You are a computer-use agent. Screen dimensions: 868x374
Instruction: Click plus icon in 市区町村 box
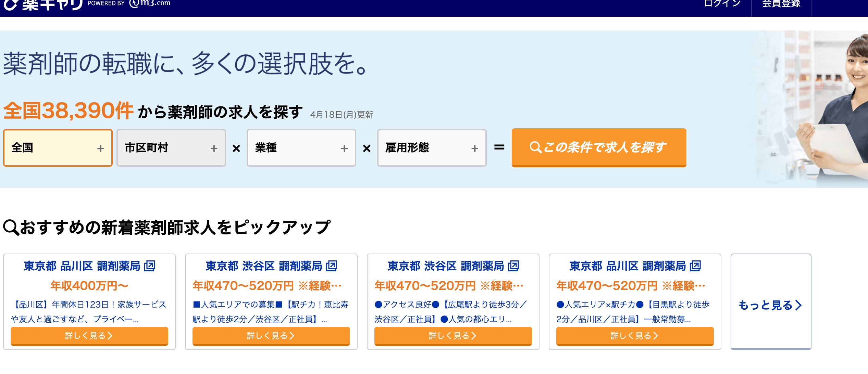tap(214, 149)
